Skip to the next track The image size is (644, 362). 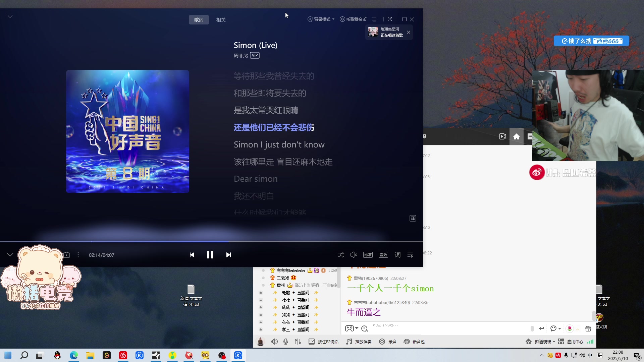tap(228, 255)
